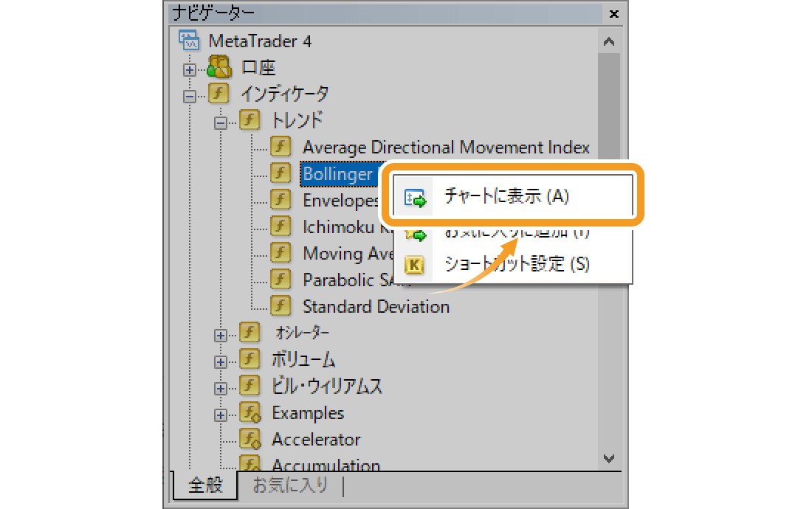The height and width of the screenshot is (509, 812).
Task: Click the ボリューム folder icon
Action: (x=250, y=359)
